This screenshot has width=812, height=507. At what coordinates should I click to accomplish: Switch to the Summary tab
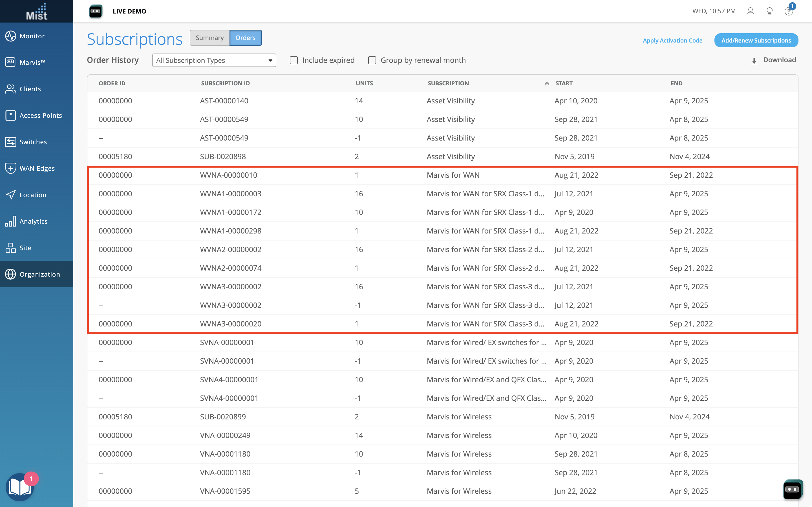[x=209, y=38]
